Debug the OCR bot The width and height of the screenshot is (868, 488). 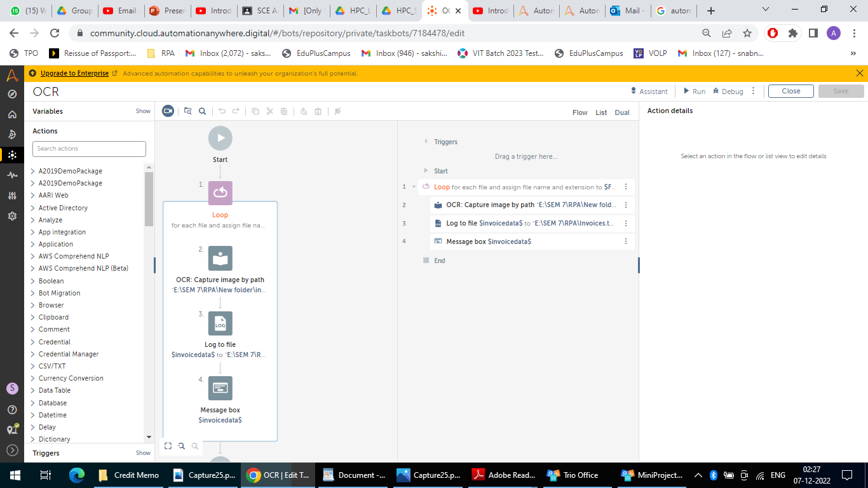point(728,91)
